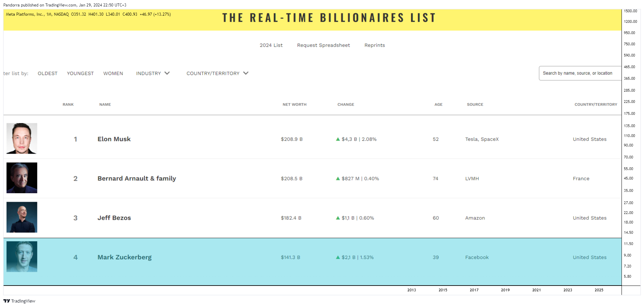Click the change value $4,3 B | 2.08%
The image size is (644, 307).
359,139
